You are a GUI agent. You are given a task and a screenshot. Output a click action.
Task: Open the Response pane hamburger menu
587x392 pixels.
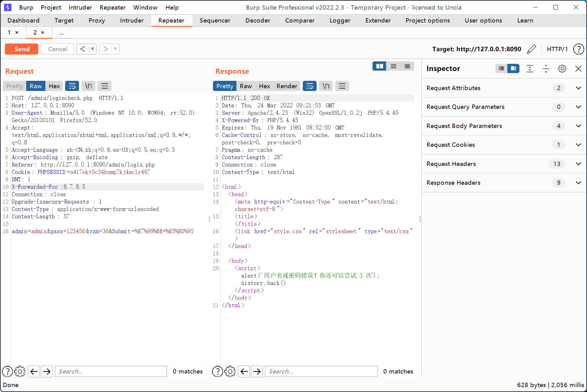[x=342, y=86]
